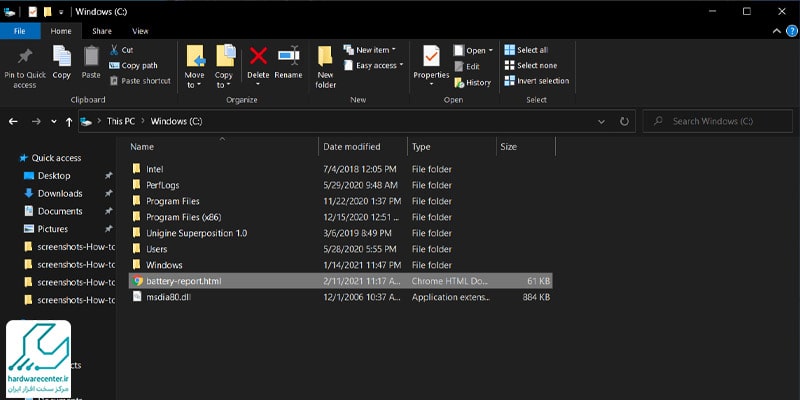Screen dimensions: 800x400
Task: Open the Easy access dropdown
Action: (373, 65)
